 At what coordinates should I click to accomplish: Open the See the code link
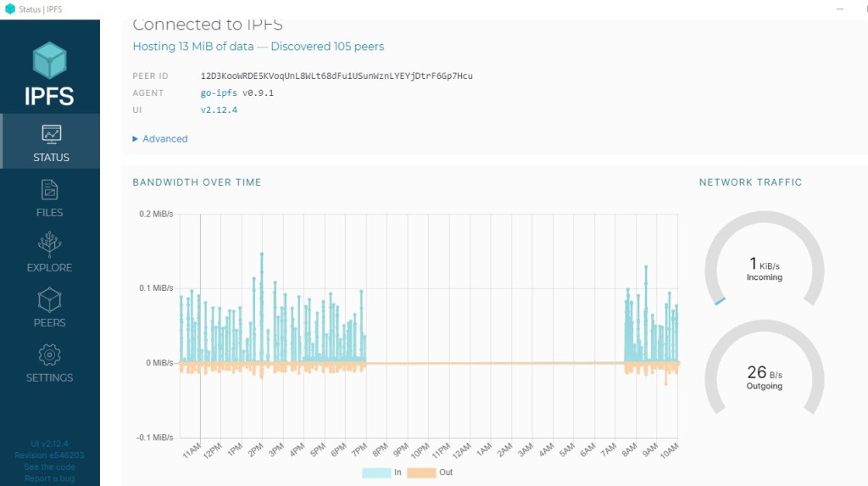click(49, 467)
